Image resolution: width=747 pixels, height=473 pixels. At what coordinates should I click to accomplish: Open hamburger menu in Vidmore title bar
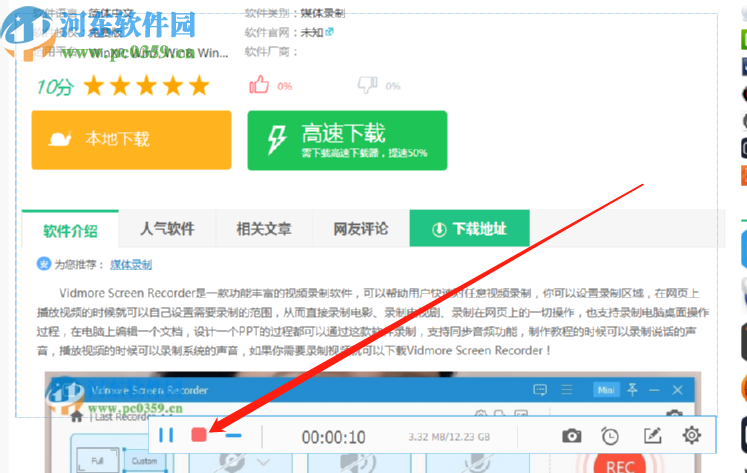pyautogui.click(x=566, y=390)
